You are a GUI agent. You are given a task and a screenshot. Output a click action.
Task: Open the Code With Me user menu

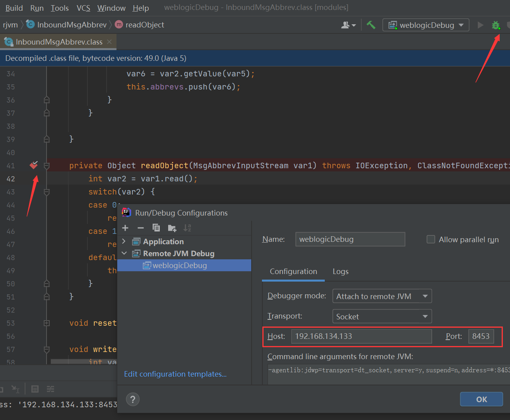point(349,25)
